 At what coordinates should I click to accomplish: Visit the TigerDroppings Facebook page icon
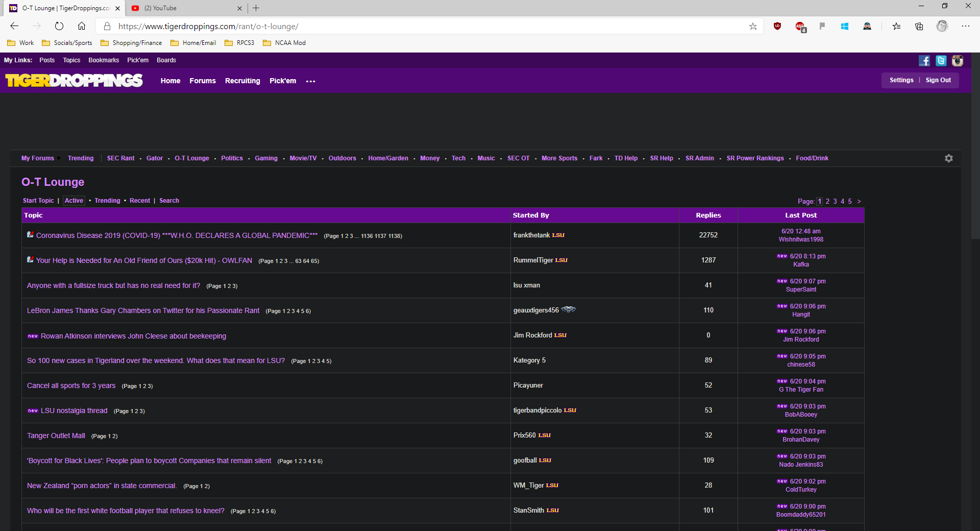tap(924, 61)
